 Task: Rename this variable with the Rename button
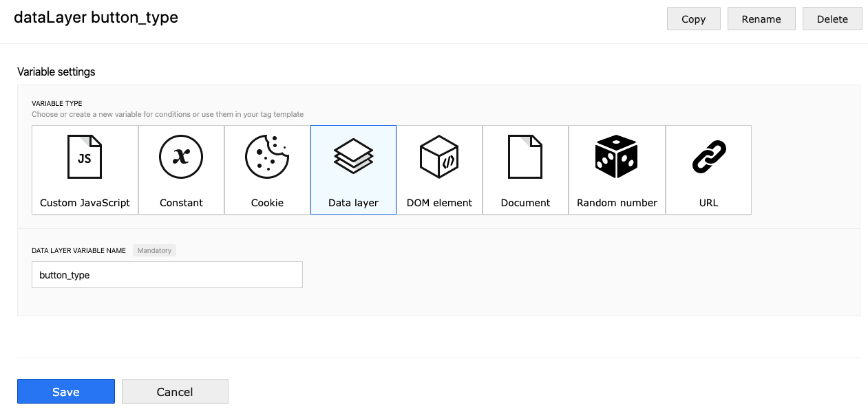click(761, 19)
